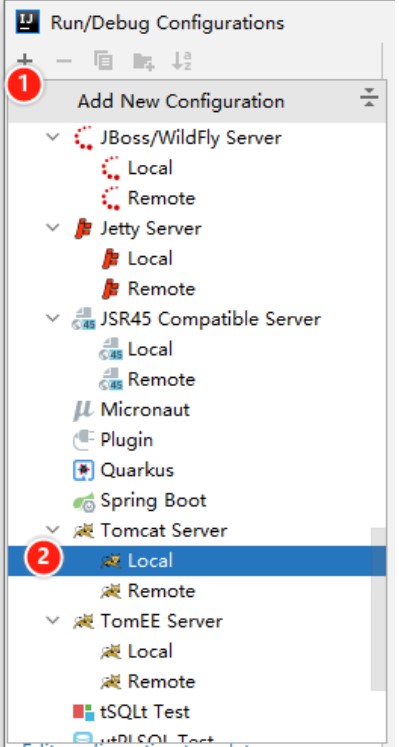Click the Micronaut mu icon
This screenshot has height=747, width=399.
83,410
